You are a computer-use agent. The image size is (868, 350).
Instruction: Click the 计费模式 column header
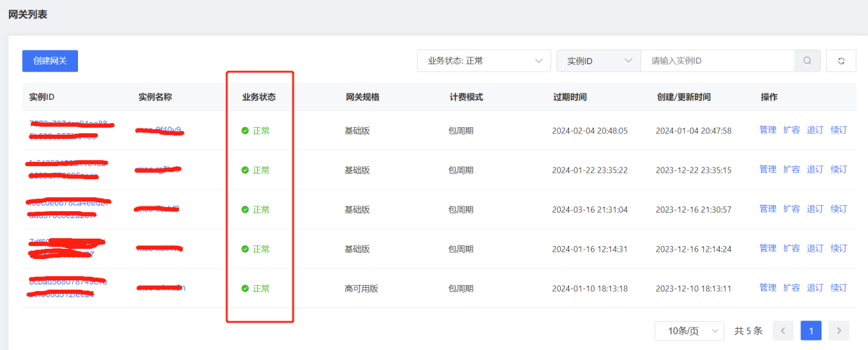point(466,97)
